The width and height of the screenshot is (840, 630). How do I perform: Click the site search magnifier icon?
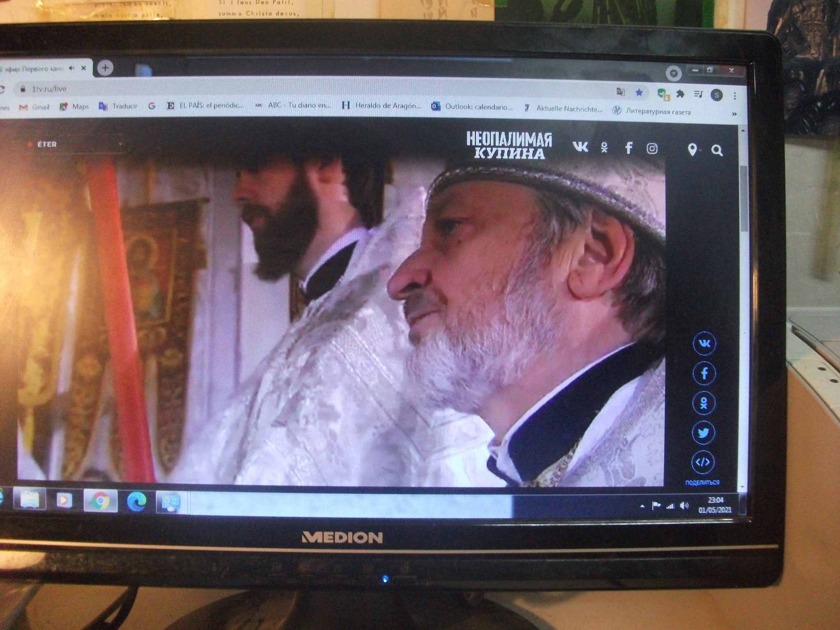[x=717, y=151]
